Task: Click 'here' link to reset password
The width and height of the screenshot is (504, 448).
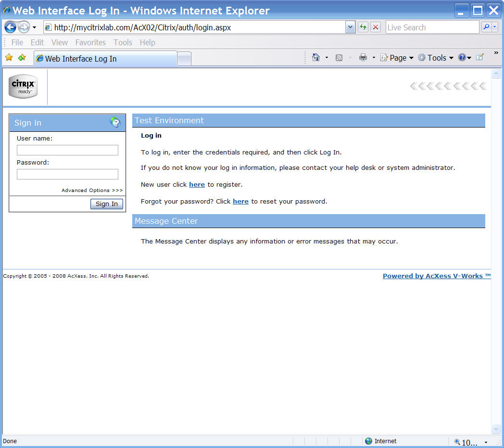Action: click(240, 202)
